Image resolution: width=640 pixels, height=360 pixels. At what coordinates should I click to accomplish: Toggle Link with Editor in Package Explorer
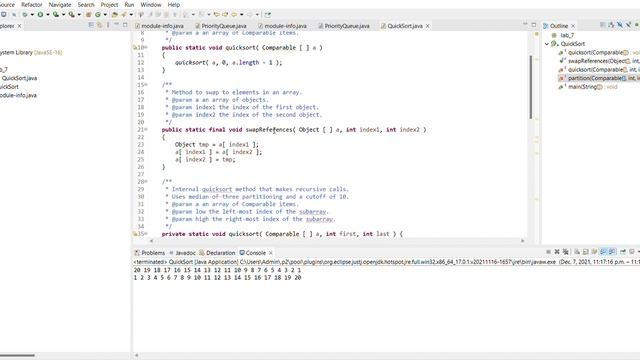coord(100,25)
